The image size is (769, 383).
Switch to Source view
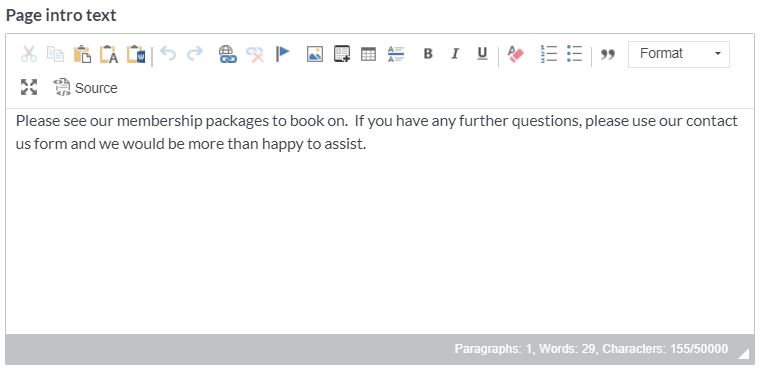click(x=85, y=88)
